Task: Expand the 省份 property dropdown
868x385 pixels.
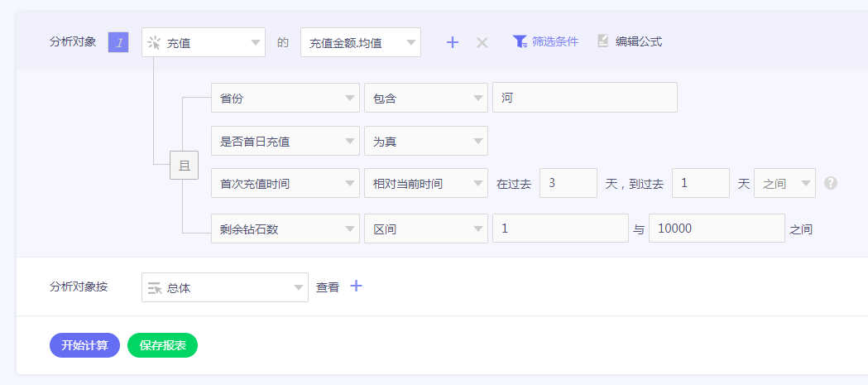Action: click(x=285, y=98)
